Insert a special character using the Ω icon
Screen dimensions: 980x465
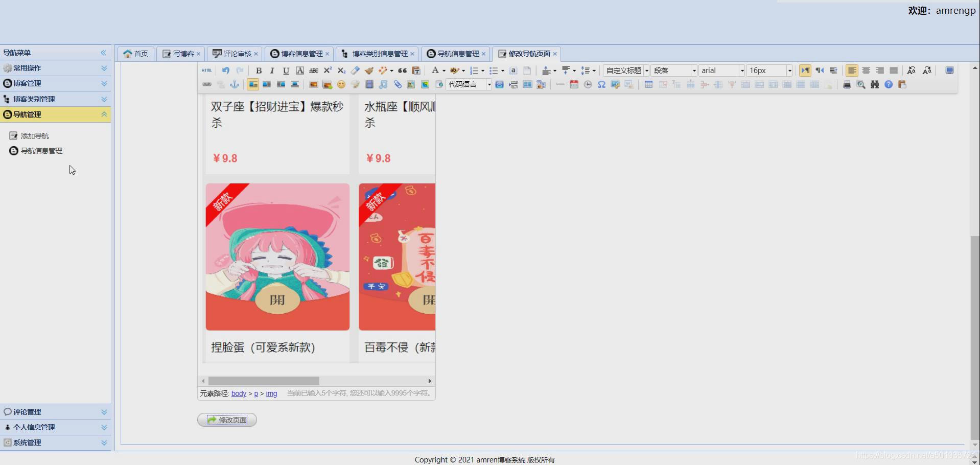[x=601, y=85]
